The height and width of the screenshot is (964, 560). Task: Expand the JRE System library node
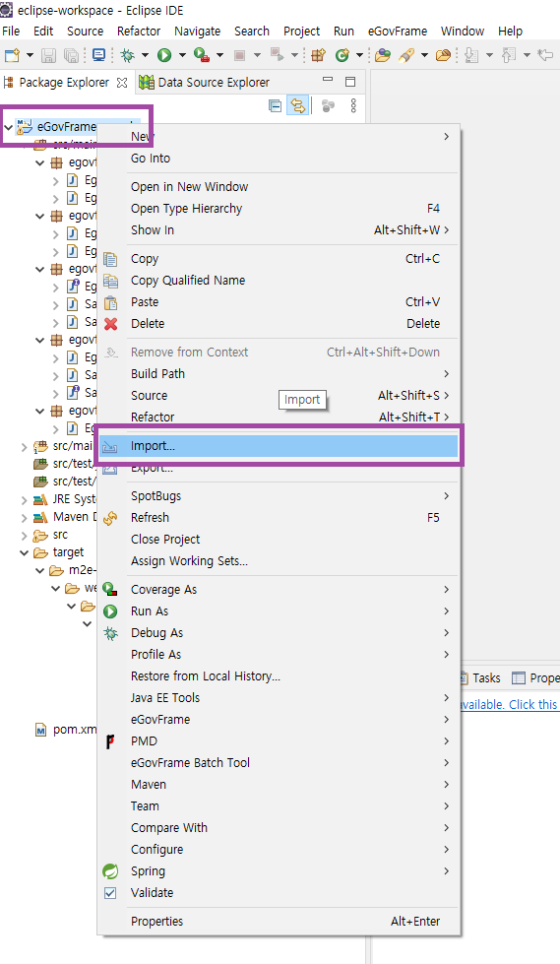(24, 500)
